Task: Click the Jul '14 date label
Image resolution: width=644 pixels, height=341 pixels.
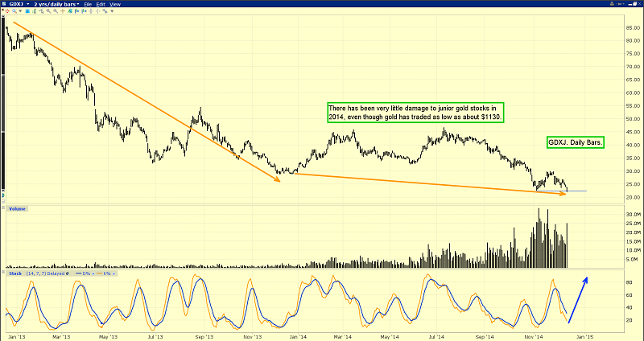Action: (x=438, y=337)
